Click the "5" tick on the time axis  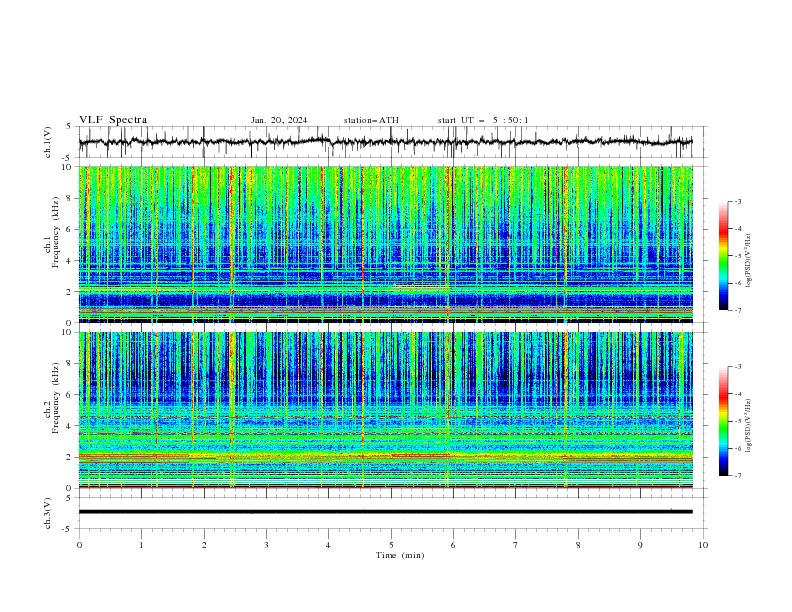(391, 545)
